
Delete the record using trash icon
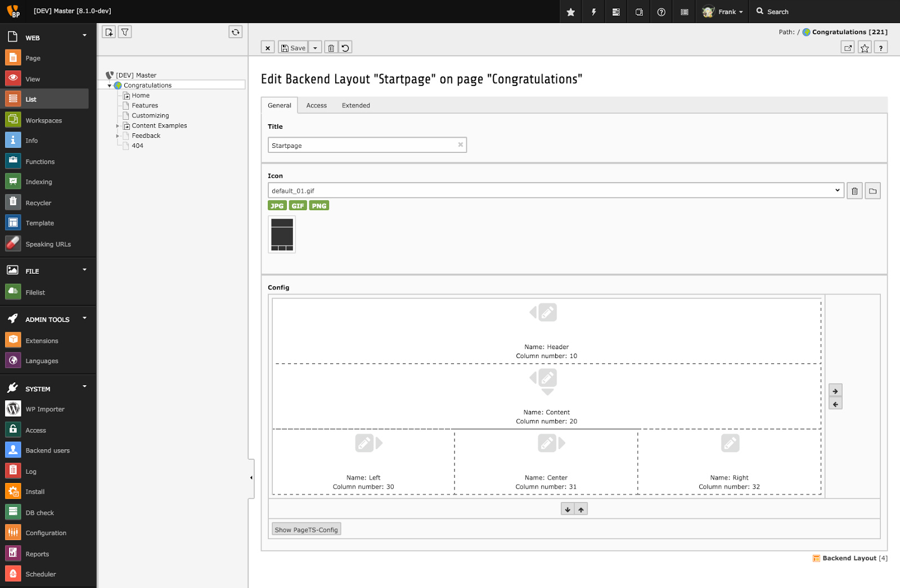[331, 48]
